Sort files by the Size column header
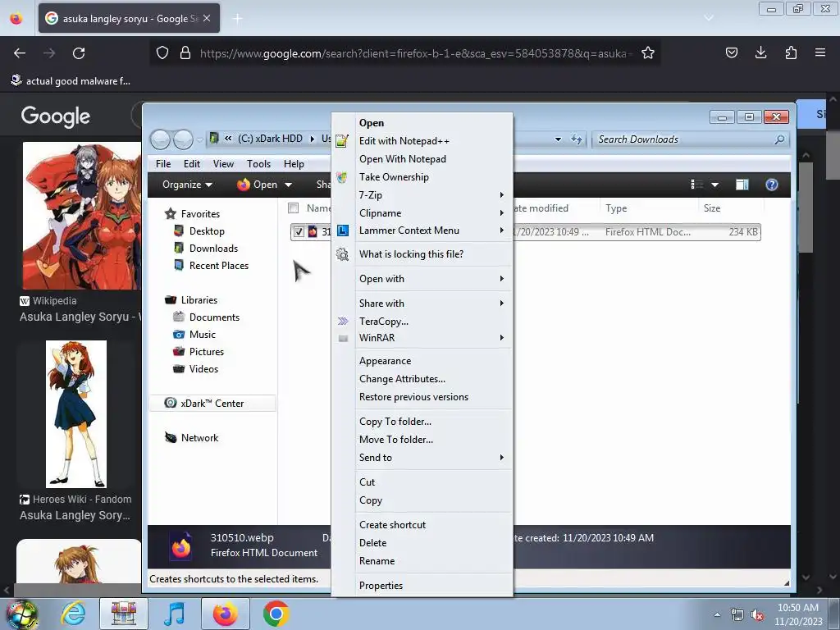840x630 pixels. point(730,208)
